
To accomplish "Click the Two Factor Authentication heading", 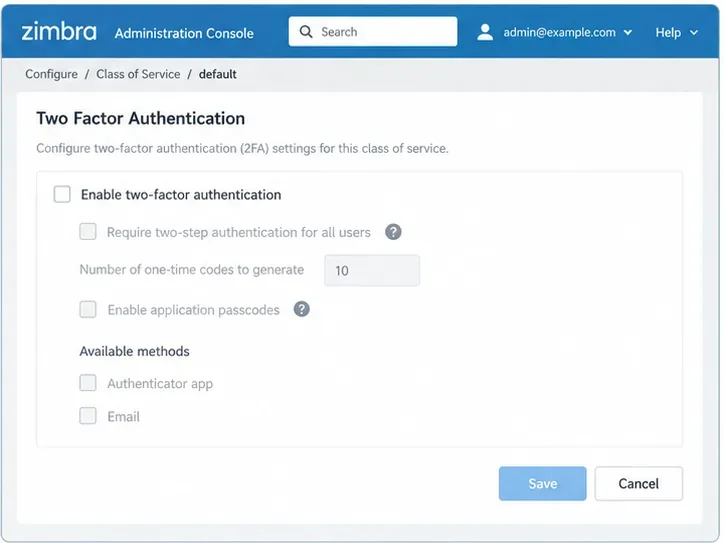I will click(140, 118).
